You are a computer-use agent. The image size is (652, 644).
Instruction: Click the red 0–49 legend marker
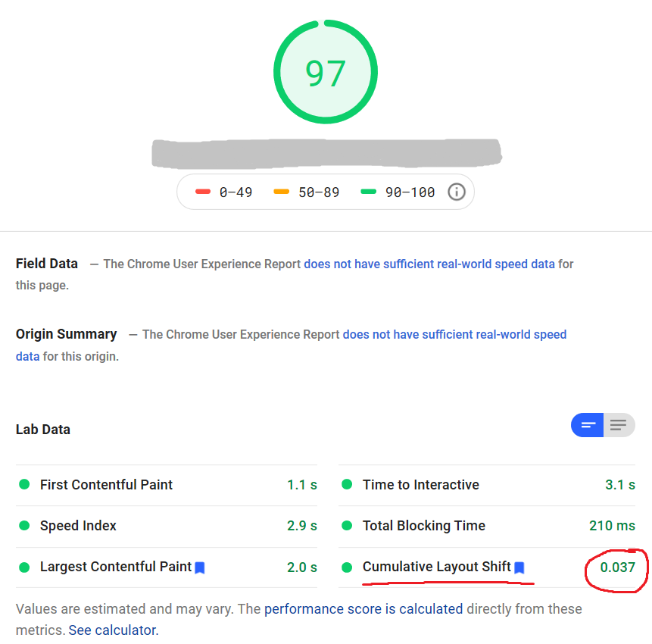203,192
